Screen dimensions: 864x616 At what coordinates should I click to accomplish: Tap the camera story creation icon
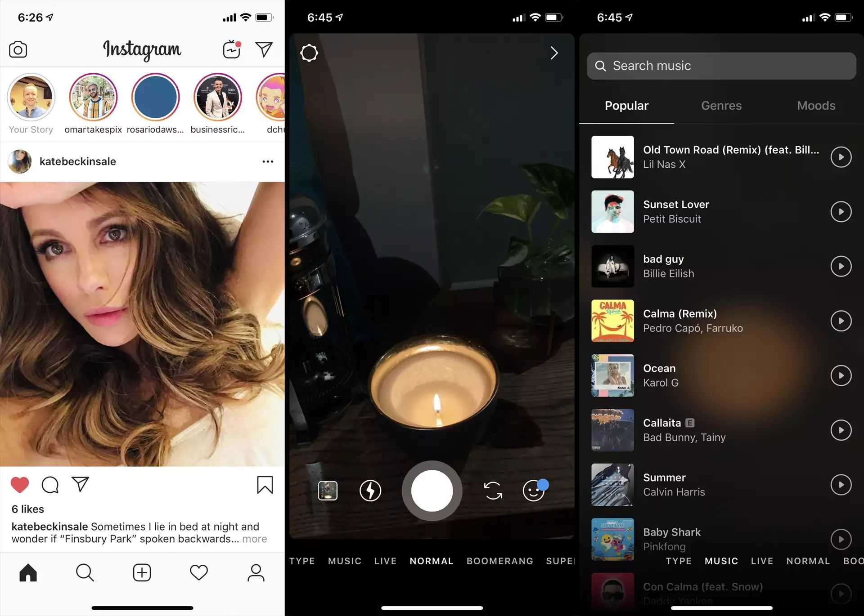[x=18, y=49]
